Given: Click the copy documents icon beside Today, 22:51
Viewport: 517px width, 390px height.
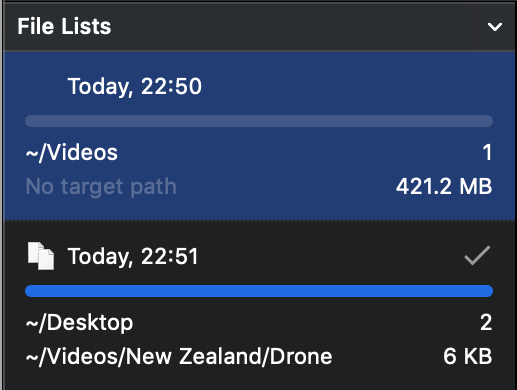Looking at the screenshot, I should point(41,256).
